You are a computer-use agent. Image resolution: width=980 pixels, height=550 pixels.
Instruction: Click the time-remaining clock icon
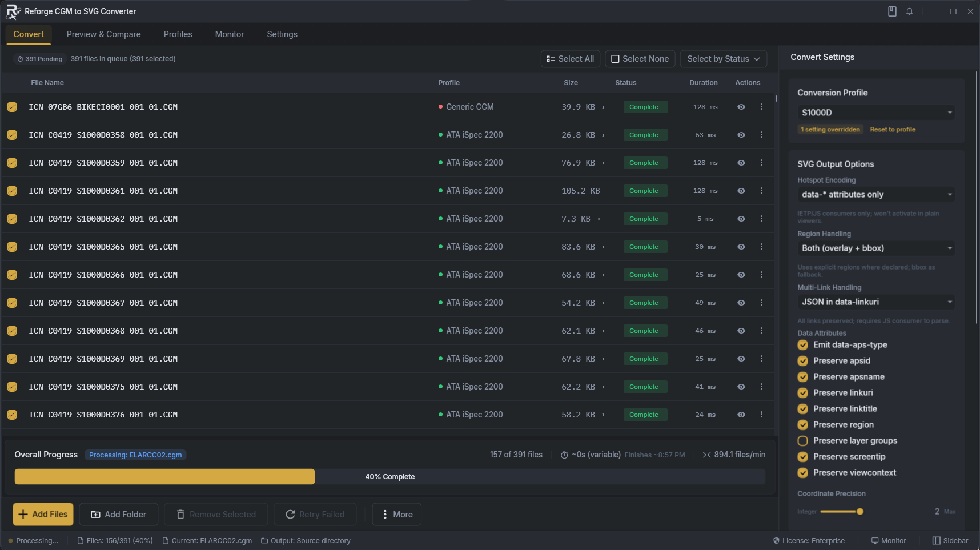(x=564, y=455)
